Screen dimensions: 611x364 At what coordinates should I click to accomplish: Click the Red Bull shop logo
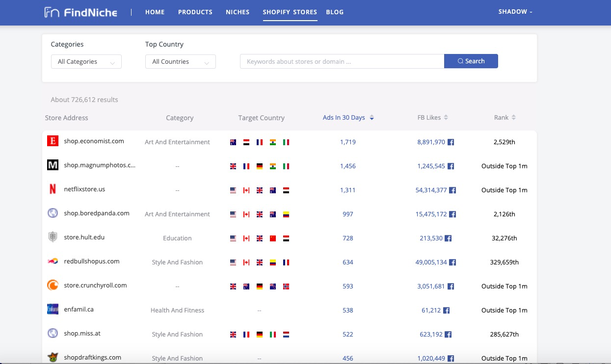click(x=53, y=261)
